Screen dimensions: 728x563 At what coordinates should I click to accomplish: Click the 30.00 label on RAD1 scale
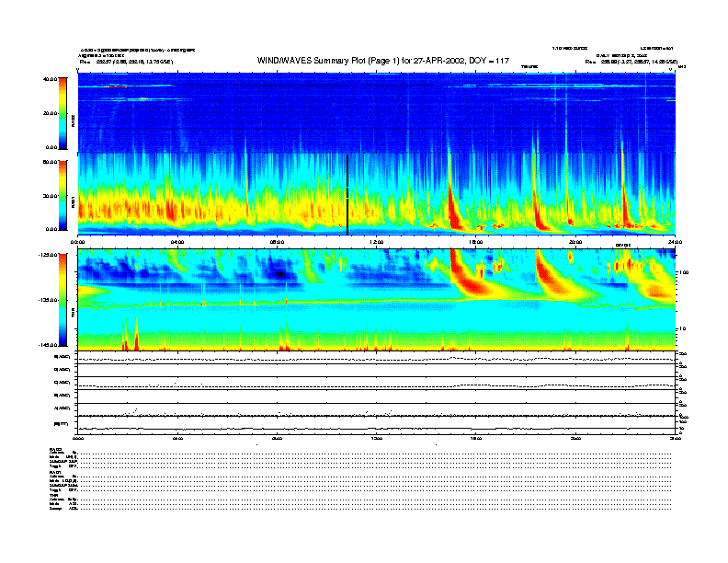(x=51, y=196)
